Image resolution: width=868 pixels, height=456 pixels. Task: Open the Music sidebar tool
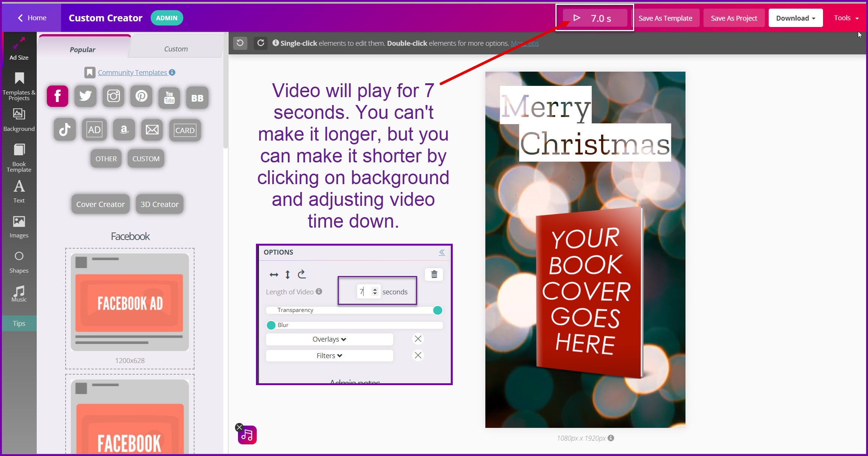tap(19, 293)
